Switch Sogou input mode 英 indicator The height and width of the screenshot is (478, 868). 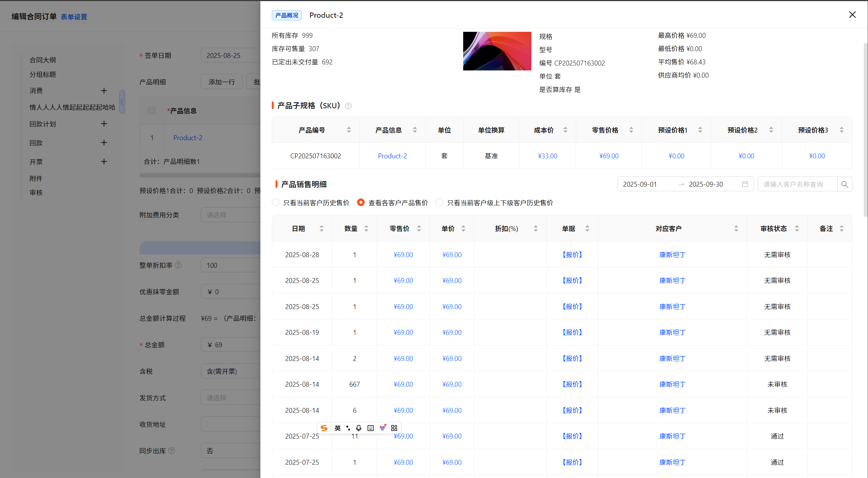click(x=337, y=428)
